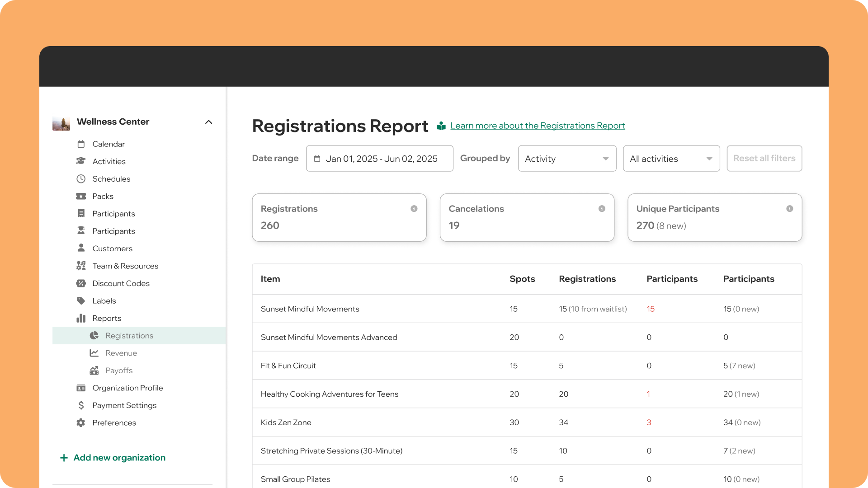The image size is (868, 488).
Task: Collapse the Wellness Center organization section
Action: 208,122
